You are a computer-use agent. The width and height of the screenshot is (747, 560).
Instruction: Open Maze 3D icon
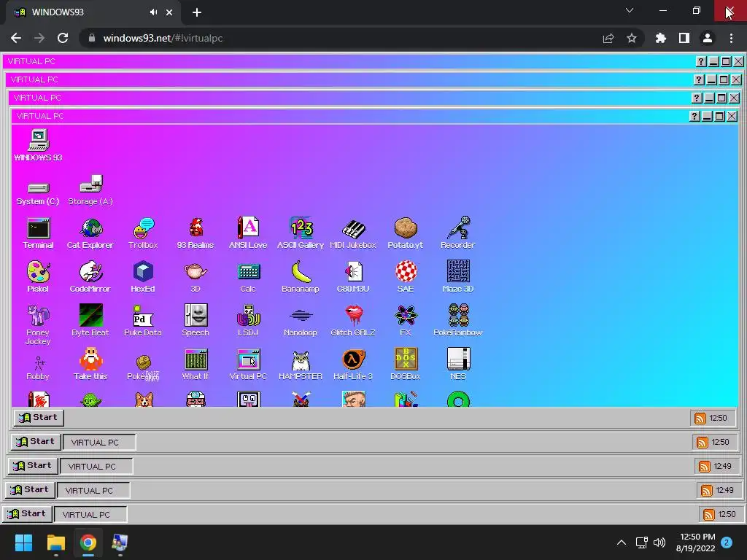pyautogui.click(x=458, y=276)
